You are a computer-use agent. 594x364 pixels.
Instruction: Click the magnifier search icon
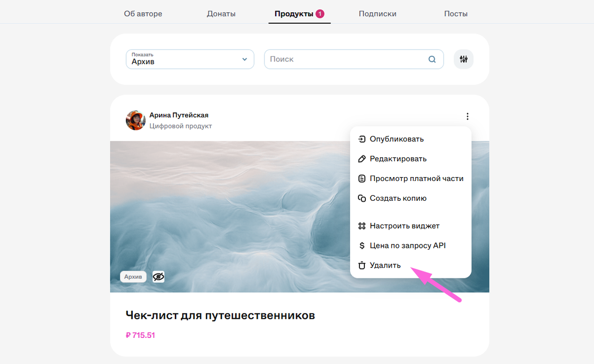pyautogui.click(x=432, y=59)
